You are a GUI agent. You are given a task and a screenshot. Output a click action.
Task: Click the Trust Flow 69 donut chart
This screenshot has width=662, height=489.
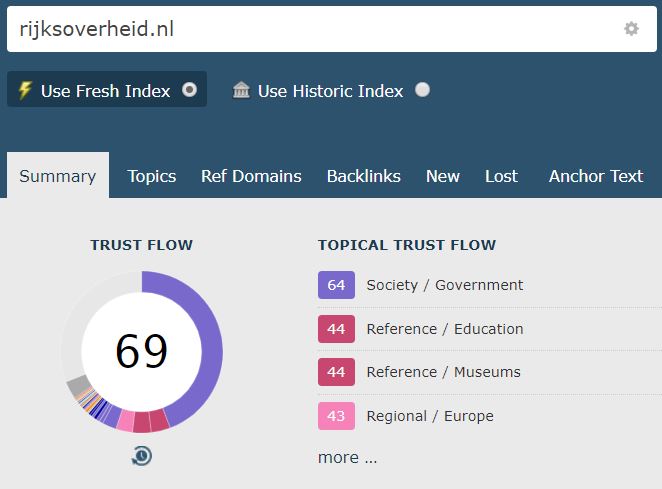(x=142, y=351)
